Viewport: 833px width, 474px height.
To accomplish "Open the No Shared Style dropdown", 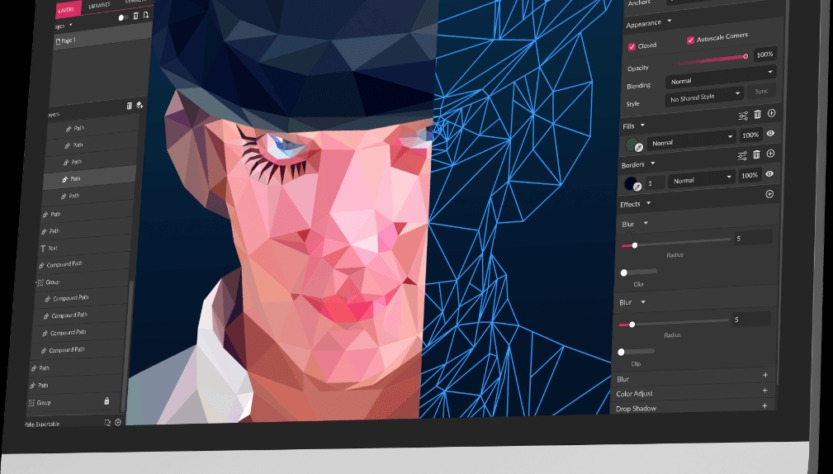I will coord(704,97).
